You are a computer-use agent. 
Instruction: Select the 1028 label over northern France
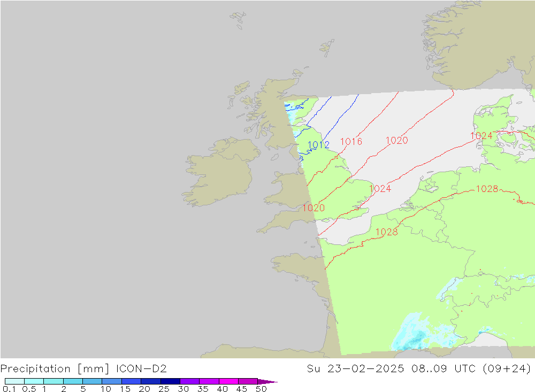click(387, 232)
